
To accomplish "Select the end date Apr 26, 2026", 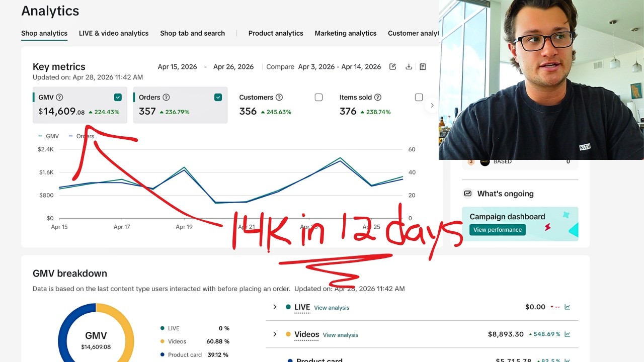I will (x=233, y=67).
